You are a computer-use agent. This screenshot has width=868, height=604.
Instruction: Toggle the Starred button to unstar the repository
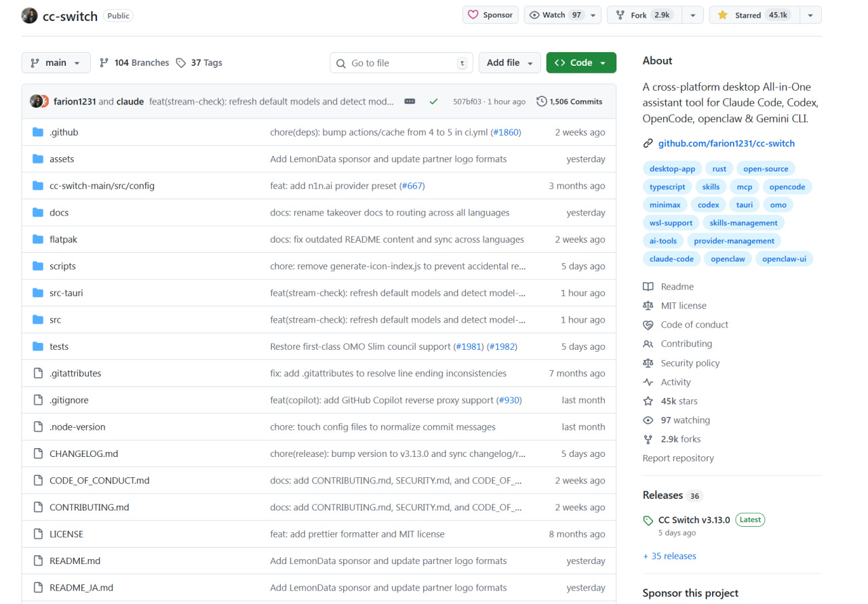tap(754, 15)
